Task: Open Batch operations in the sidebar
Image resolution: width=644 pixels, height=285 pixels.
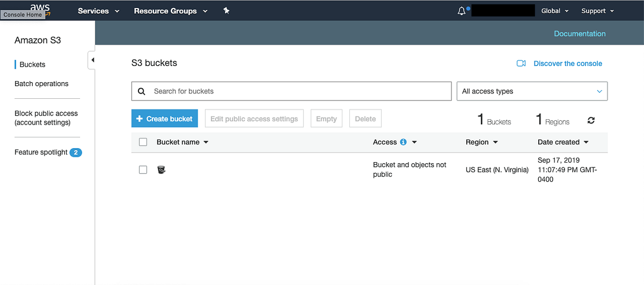Action: (x=41, y=84)
